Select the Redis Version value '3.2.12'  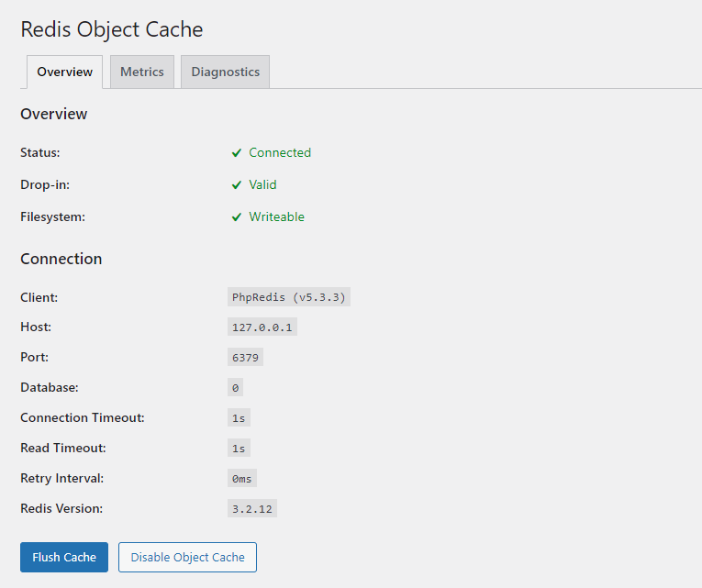[x=252, y=508]
